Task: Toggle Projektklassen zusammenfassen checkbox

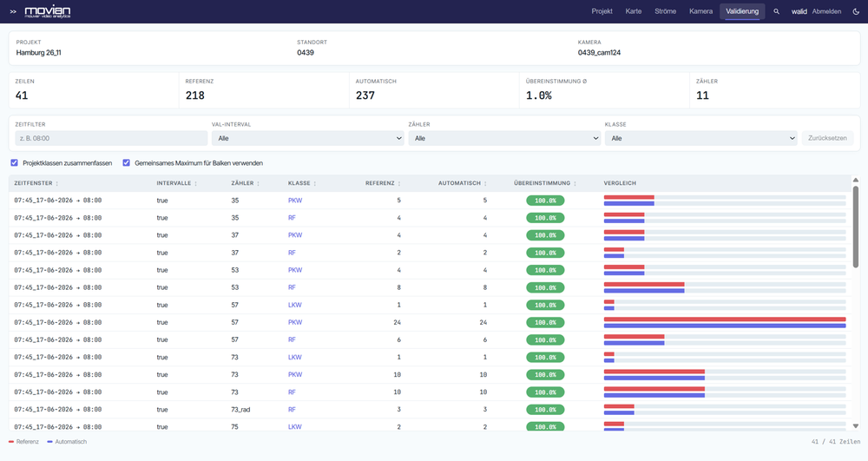Action: pos(15,162)
